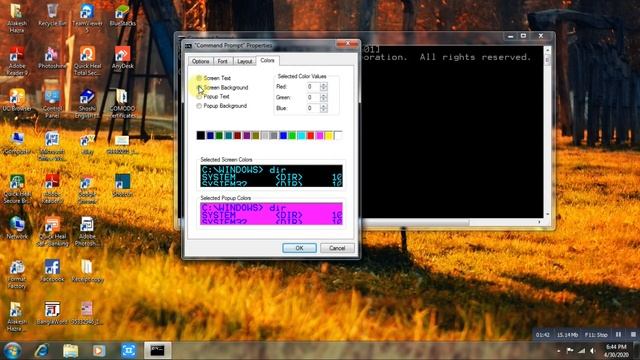Image resolution: width=640 pixels, height=360 pixels.
Task: Pick the bright red swatch
Action: pos(310,136)
